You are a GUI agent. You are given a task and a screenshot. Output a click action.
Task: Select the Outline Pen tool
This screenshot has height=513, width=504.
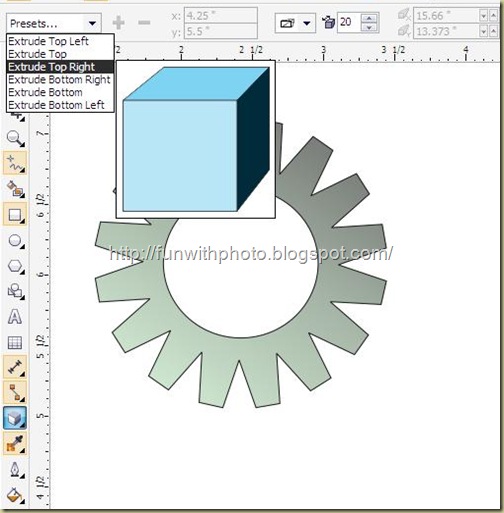(x=15, y=470)
